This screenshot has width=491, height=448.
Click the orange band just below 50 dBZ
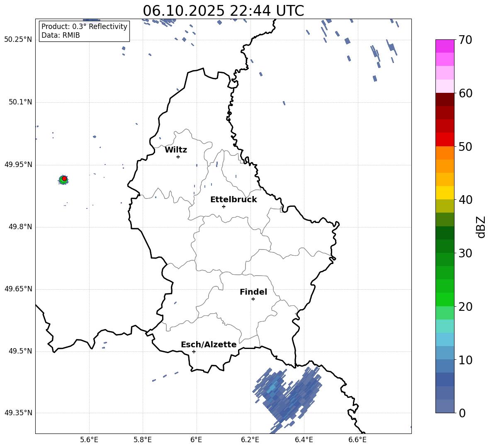[445, 153]
